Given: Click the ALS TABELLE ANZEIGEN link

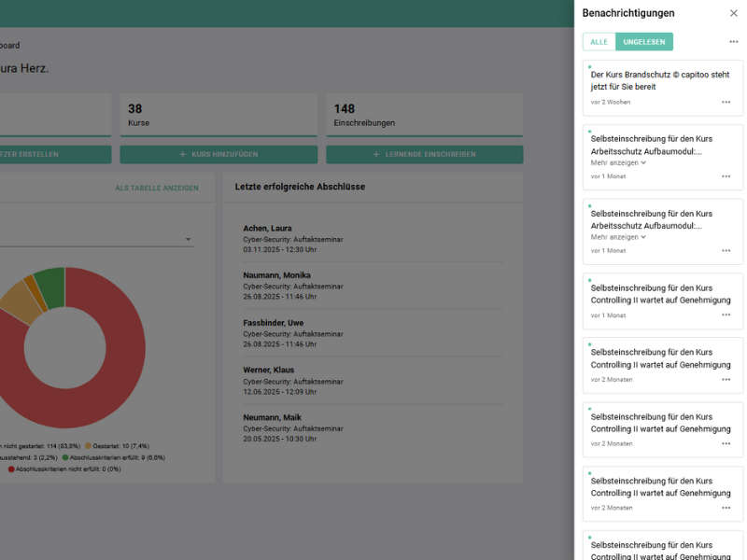Looking at the screenshot, I should (x=156, y=188).
